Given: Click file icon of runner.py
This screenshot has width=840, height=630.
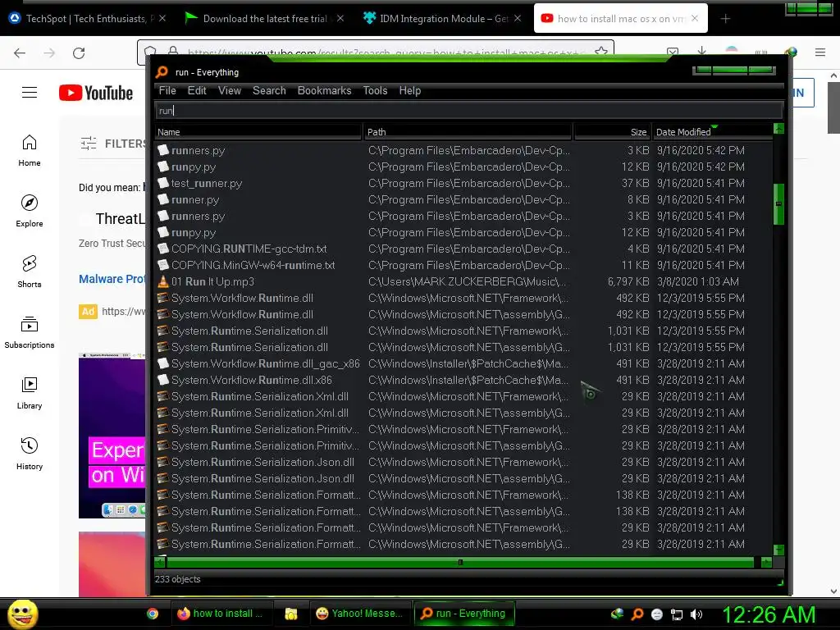Looking at the screenshot, I should tap(163, 199).
